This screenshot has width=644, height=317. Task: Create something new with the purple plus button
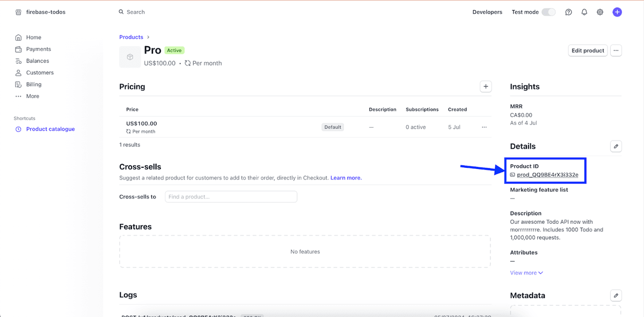617,12
